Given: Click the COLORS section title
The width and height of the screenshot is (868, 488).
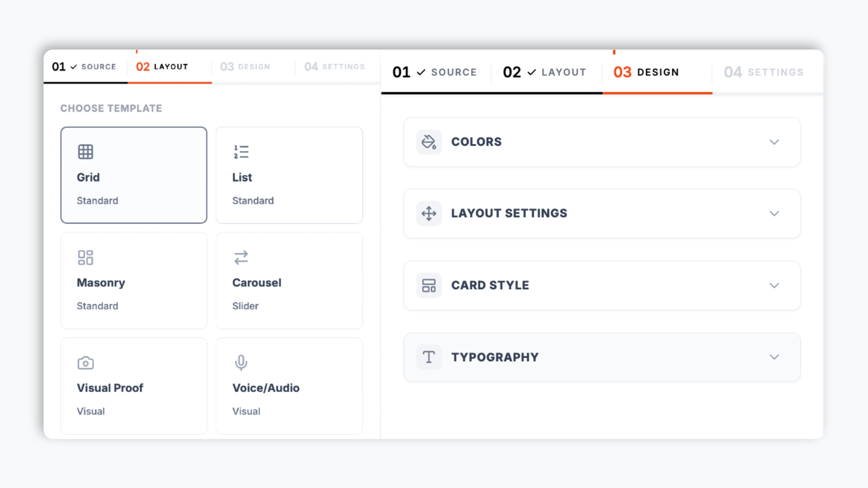Looking at the screenshot, I should tap(476, 142).
